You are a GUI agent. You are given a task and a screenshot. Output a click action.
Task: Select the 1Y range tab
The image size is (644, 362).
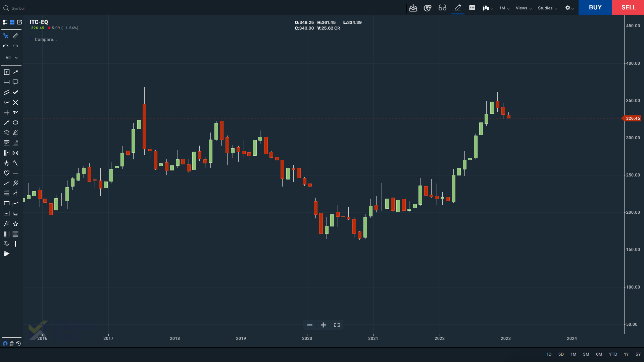tap(626, 354)
